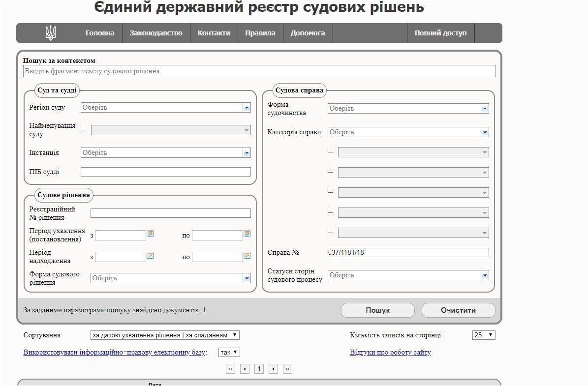
Task: Go to first results page
Action: (230, 369)
